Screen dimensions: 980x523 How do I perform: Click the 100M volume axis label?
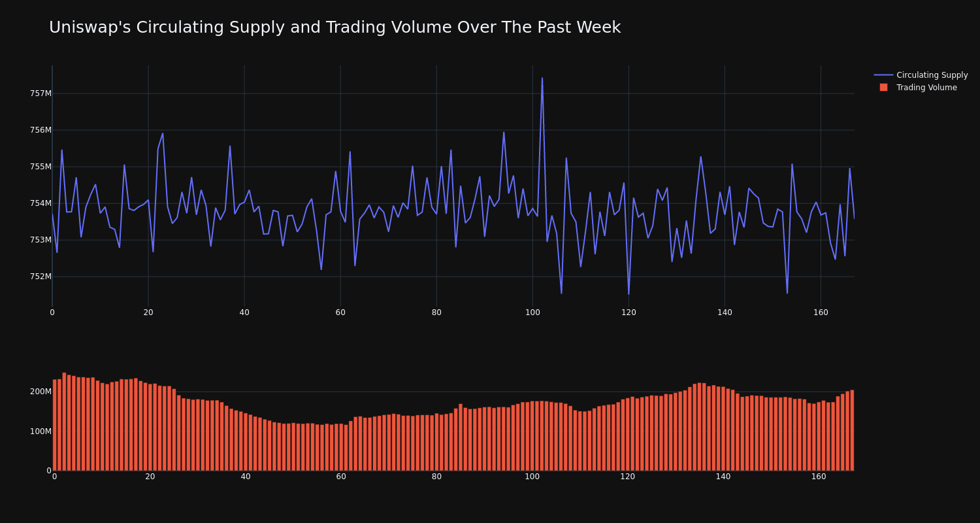pos(41,431)
